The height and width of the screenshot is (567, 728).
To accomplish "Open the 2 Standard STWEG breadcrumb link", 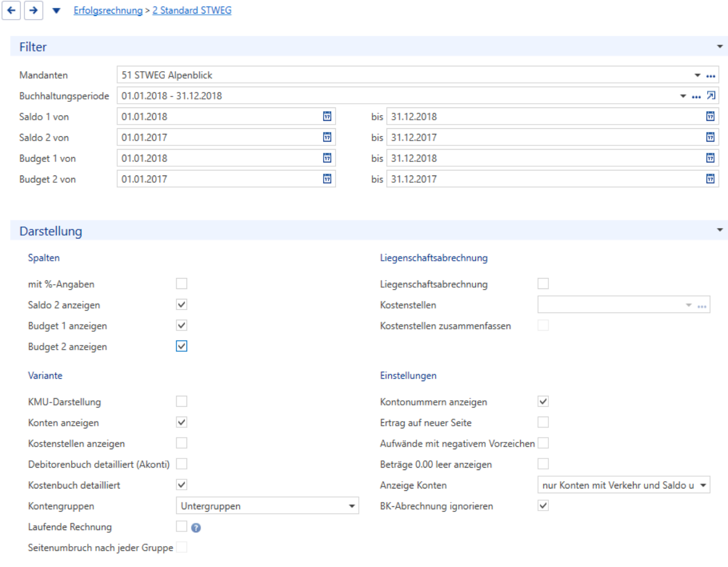I will pos(192,10).
